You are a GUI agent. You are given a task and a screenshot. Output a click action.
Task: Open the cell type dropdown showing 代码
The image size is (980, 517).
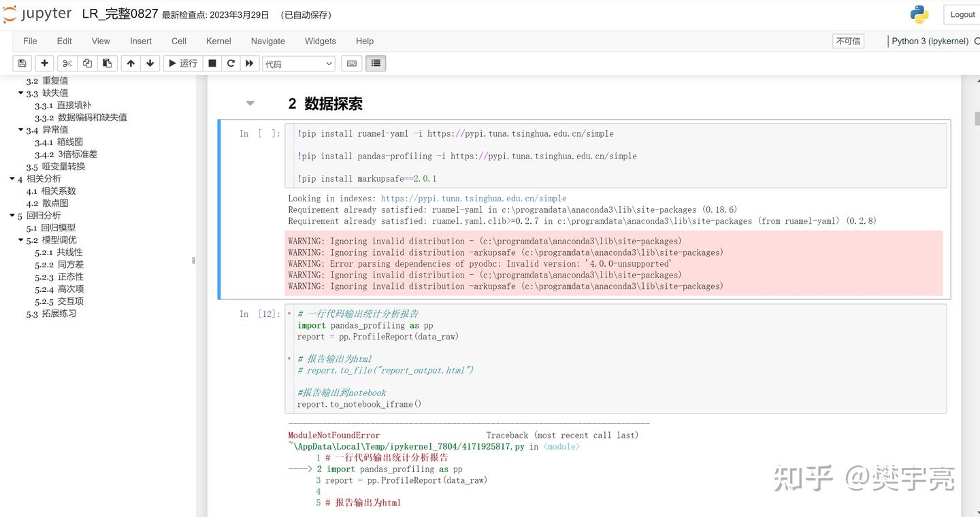point(298,63)
